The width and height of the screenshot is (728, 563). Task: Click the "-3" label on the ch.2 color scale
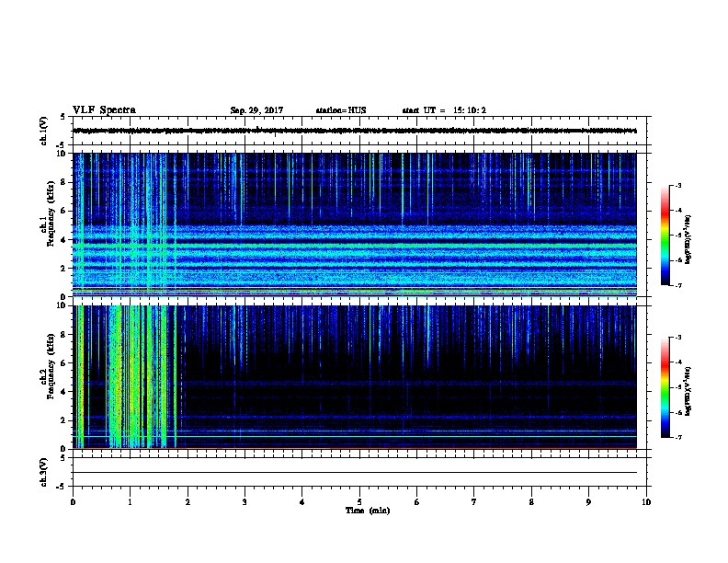677,338
